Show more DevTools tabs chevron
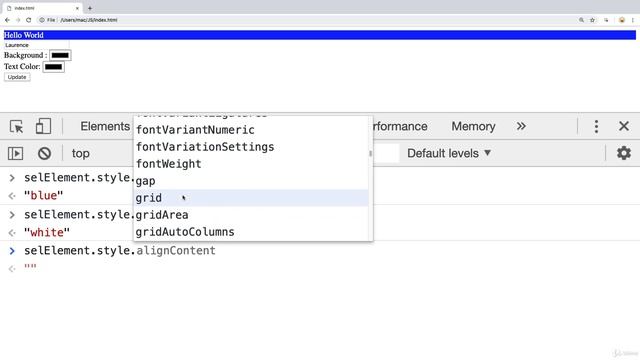Viewport: 640px width, 360px height. (521, 126)
